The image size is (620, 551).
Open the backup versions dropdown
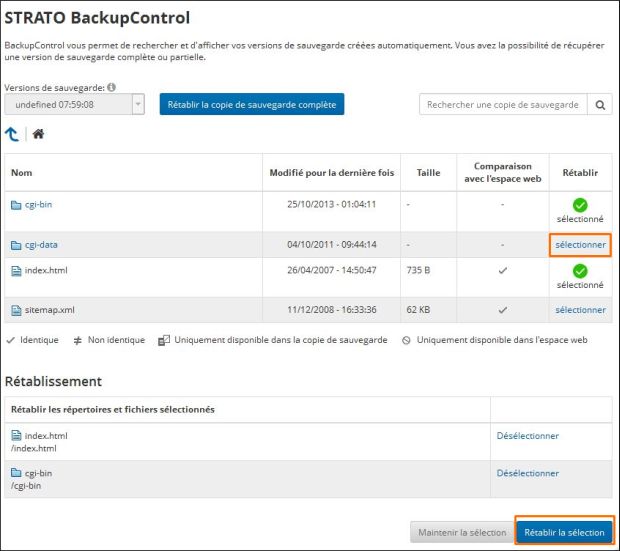tap(67, 104)
